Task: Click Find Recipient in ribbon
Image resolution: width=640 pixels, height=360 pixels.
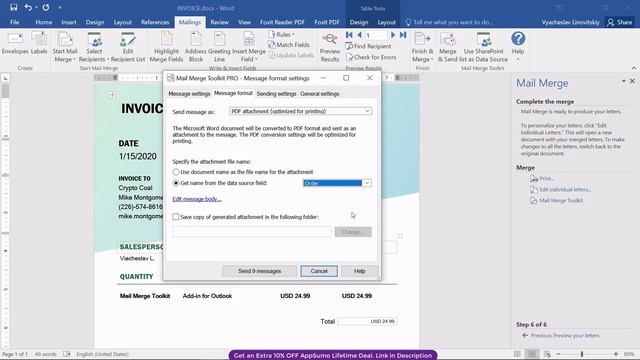Action: pos(368,46)
